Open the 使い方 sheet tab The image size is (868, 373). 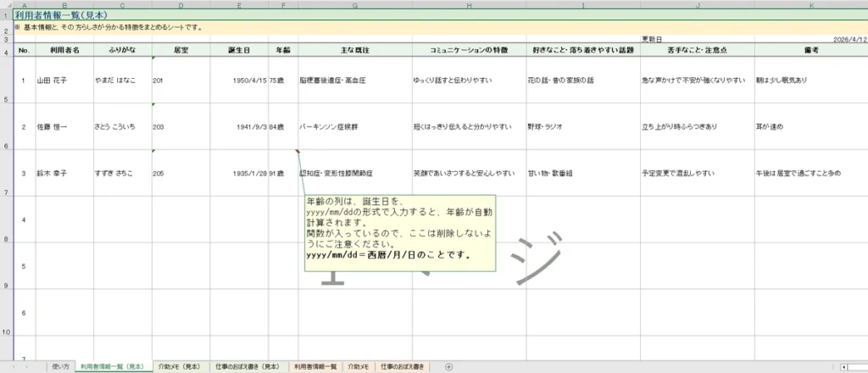click(x=59, y=366)
